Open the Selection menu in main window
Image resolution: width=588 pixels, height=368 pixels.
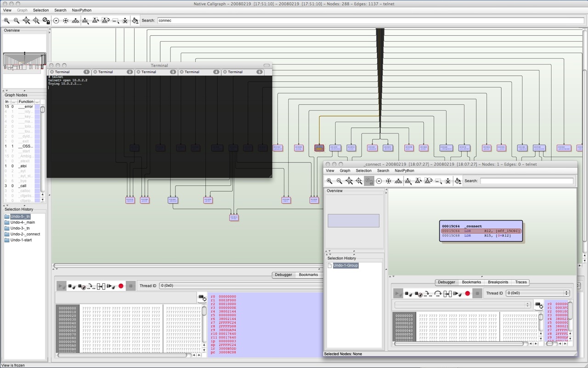[41, 10]
